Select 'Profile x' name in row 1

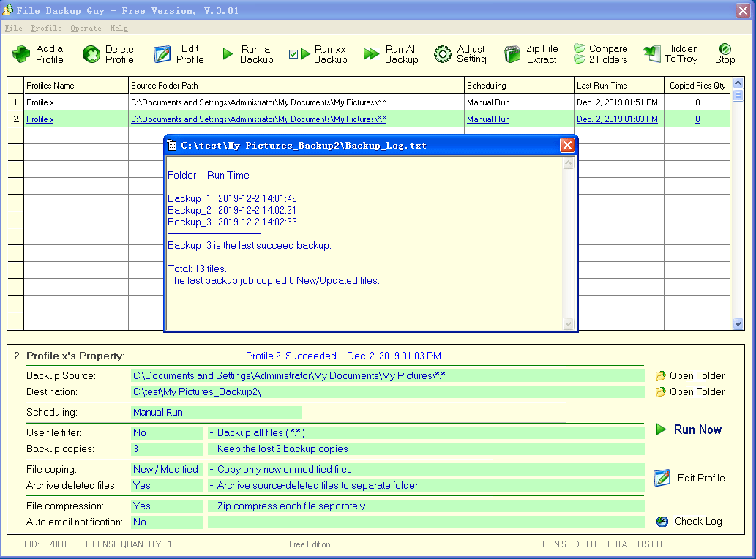tap(40, 102)
